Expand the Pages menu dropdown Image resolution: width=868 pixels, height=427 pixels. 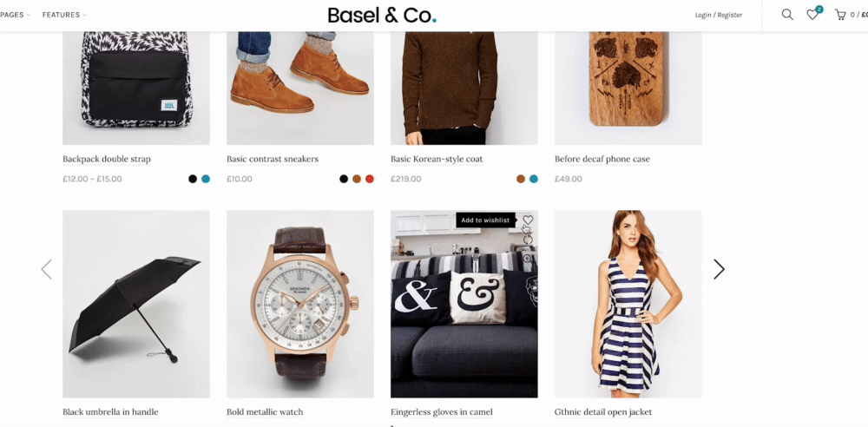pos(15,15)
